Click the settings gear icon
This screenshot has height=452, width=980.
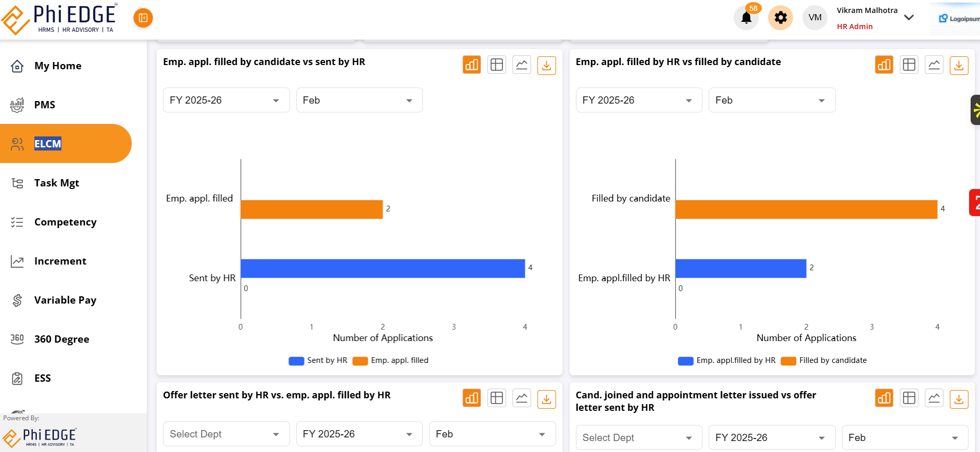click(780, 18)
